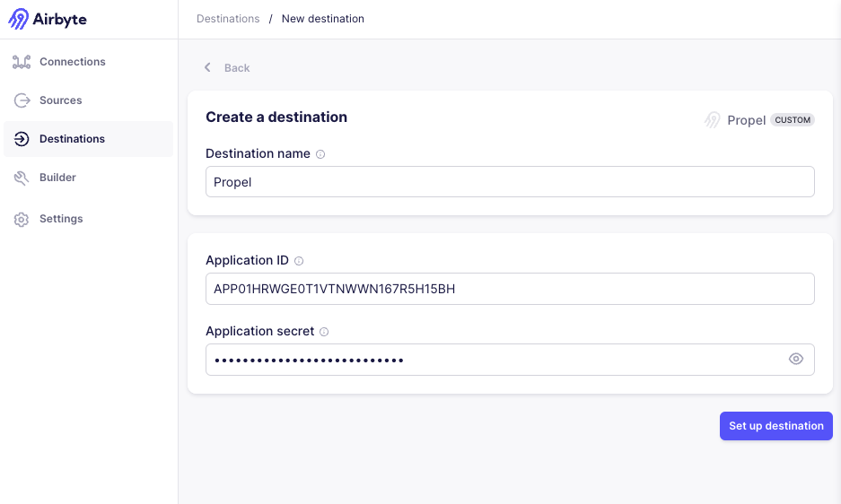Screen dimensions: 841x504
Task: Click the Builder wrench icon
Action: click(22, 178)
